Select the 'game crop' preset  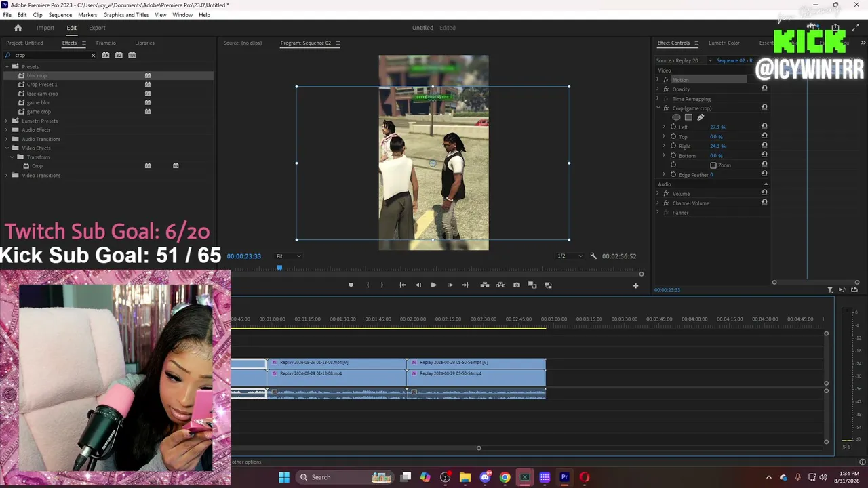(39, 112)
